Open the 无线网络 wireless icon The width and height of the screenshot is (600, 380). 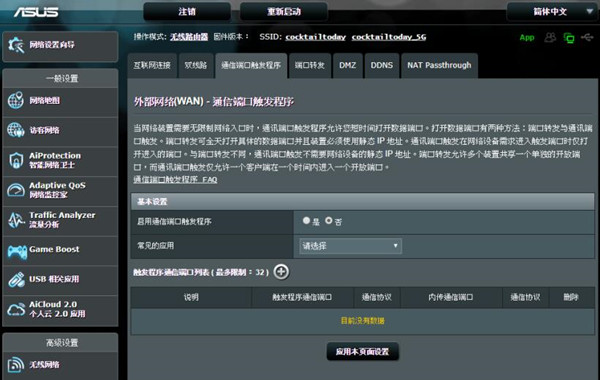tap(16, 364)
